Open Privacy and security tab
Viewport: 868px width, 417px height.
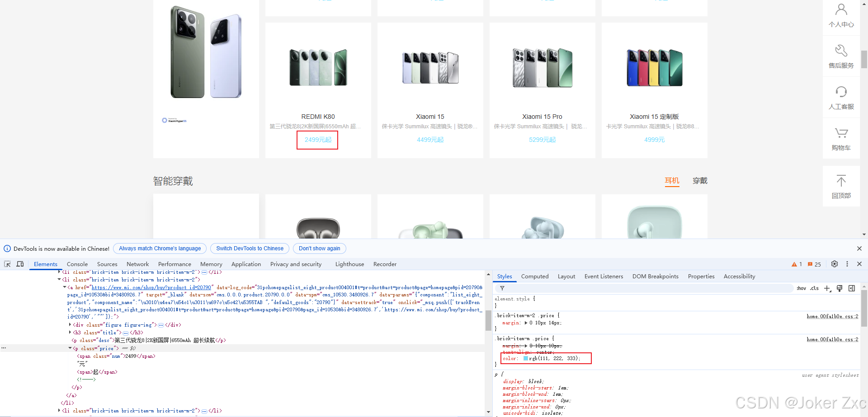tap(296, 264)
